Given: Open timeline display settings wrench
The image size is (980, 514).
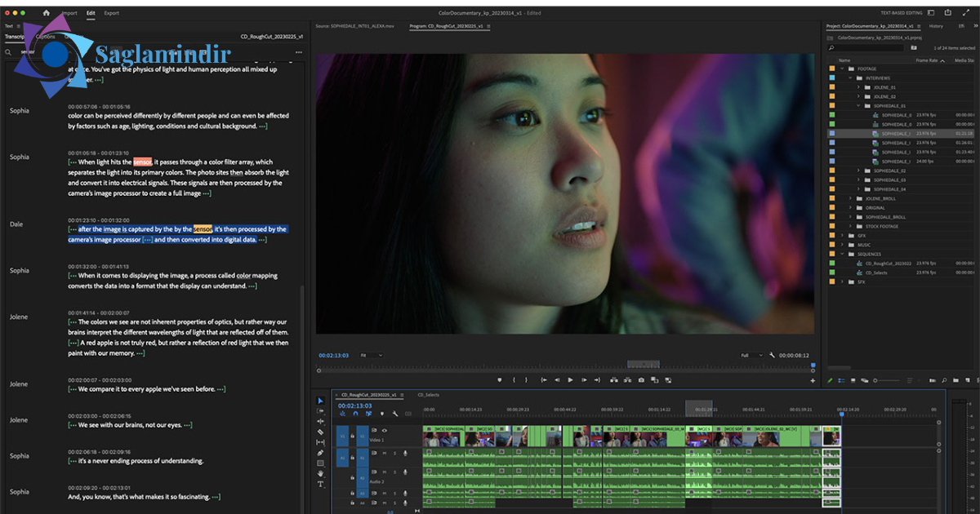Looking at the screenshot, I should click(395, 414).
